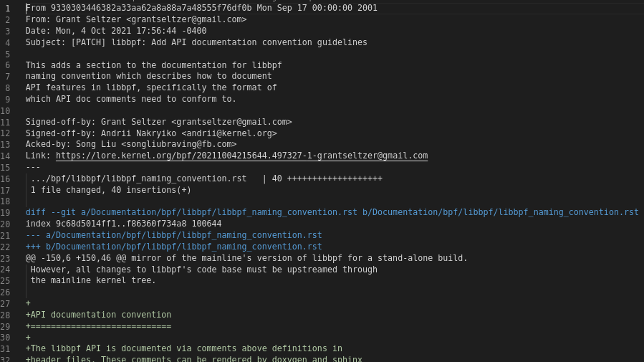Click the Subject line of the patch

pyautogui.click(x=196, y=42)
